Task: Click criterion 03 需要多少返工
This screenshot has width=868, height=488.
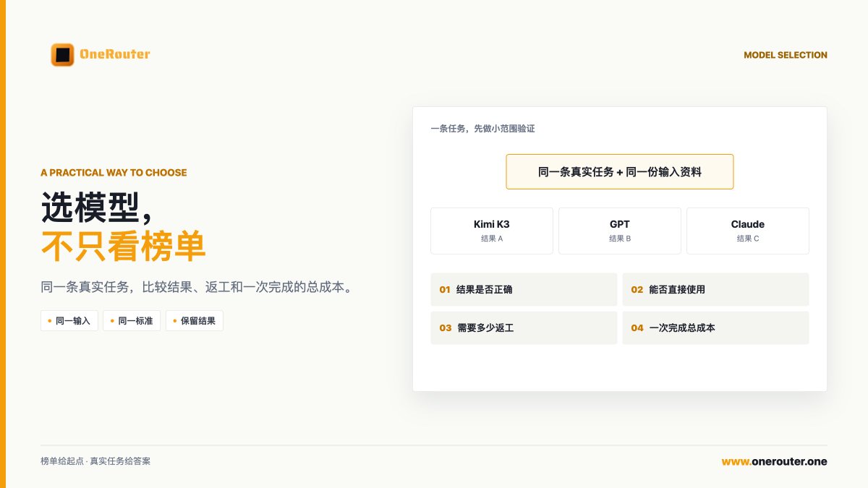Action: pyautogui.click(x=524, y=328)
